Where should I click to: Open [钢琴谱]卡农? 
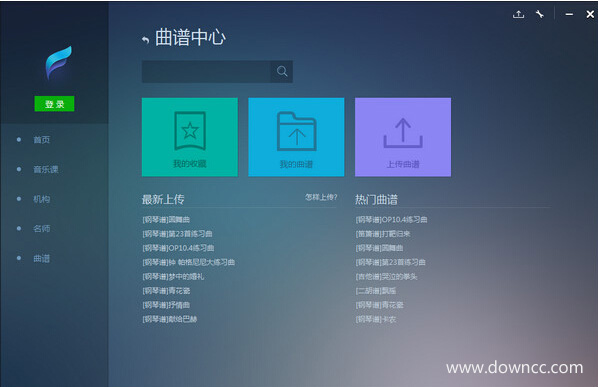click(376, 319)
